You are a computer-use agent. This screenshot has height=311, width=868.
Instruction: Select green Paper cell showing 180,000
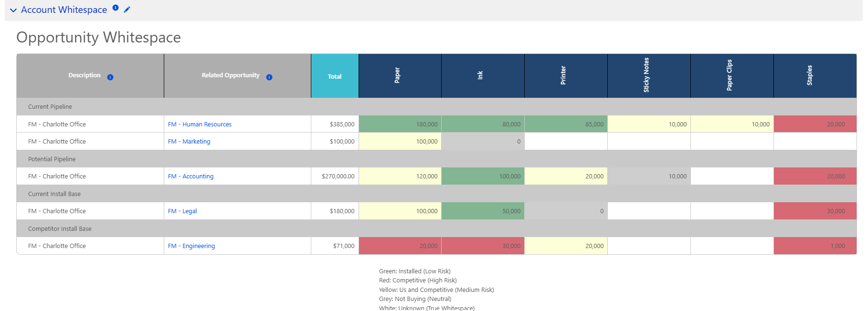click(400, 124)
